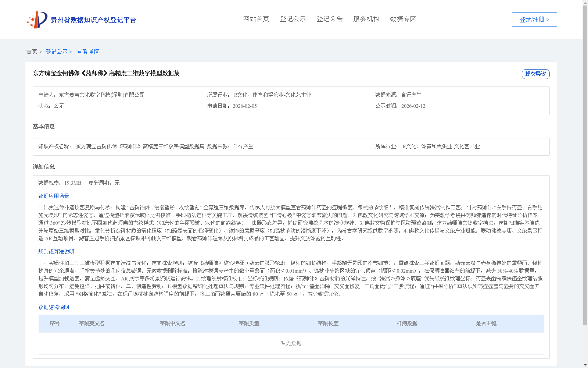Click the 暂无数据 empty table message
This screenshot has width=588, height=368.
point(291,343)
